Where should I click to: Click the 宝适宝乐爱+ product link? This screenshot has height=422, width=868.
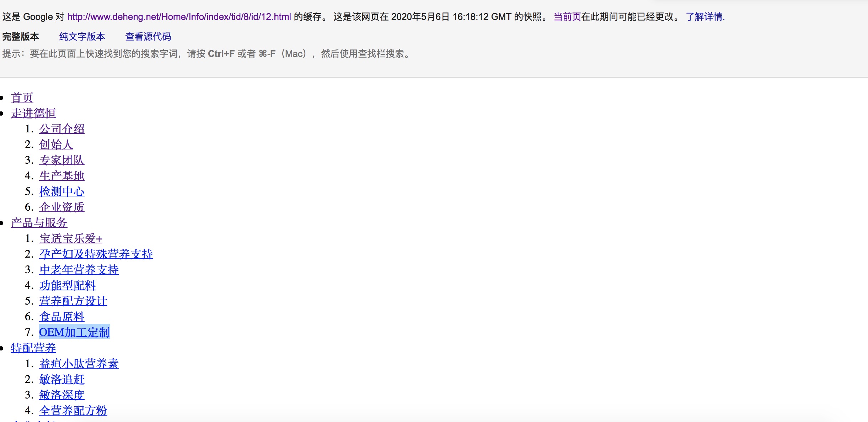pyautogui.click(x=71, y=238)
